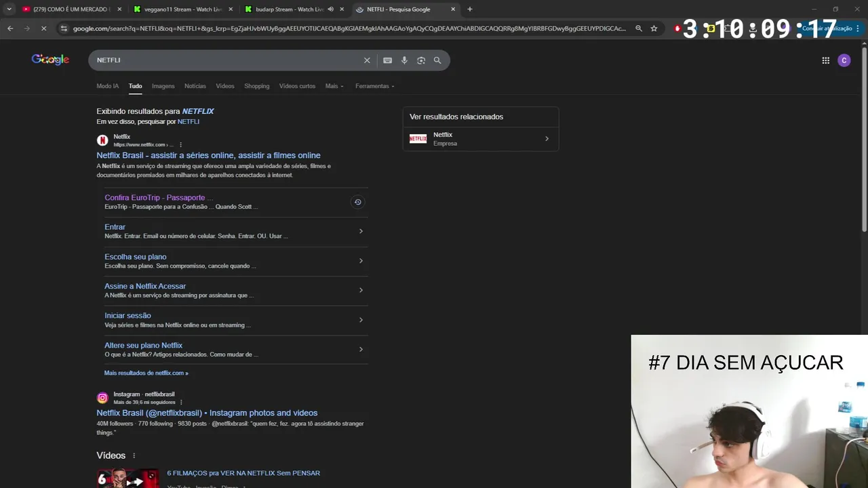Open the Google account avatar menu
The image size is (868, 488).
[844, 60]
